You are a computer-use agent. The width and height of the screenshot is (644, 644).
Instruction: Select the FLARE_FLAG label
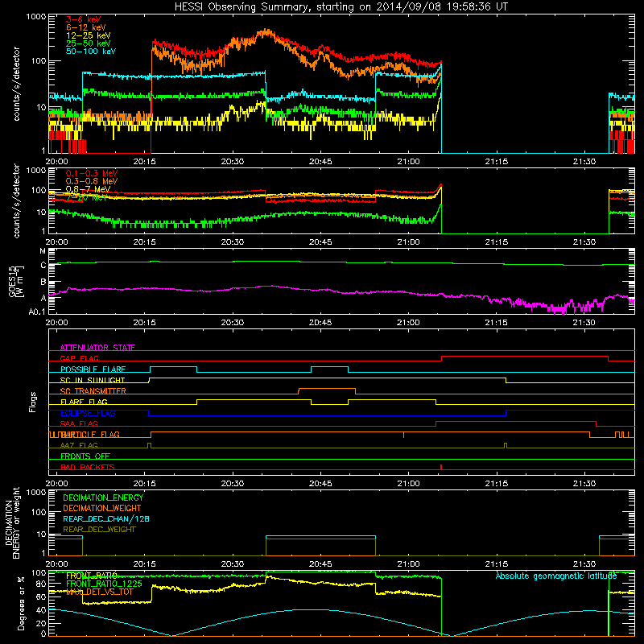(x=84, y=402)
